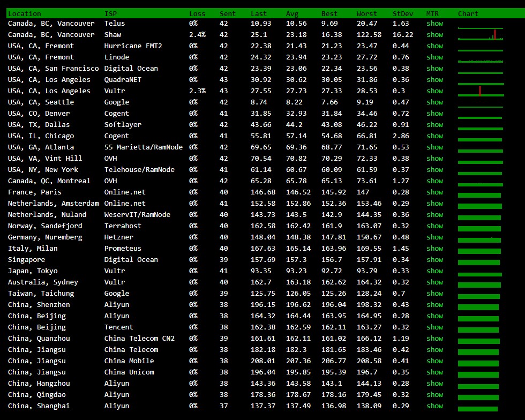Image resolution: width=525 pixels, height=420 pixels.
Task: Select the 'USA, CA, San Francisco' location
Action: [53, 69]
